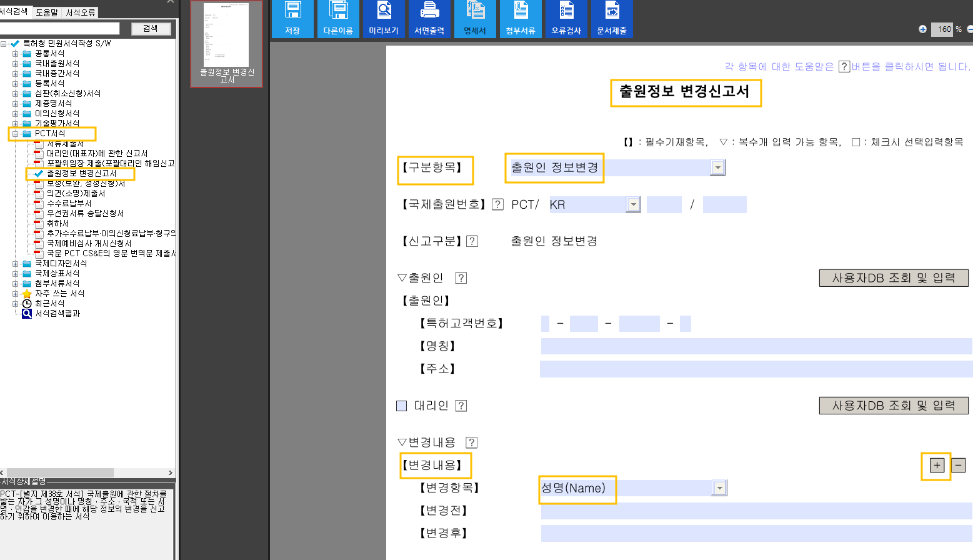Open the 명세서 specification editor
The image size is (973, 560).
click(x=475, y=19)
